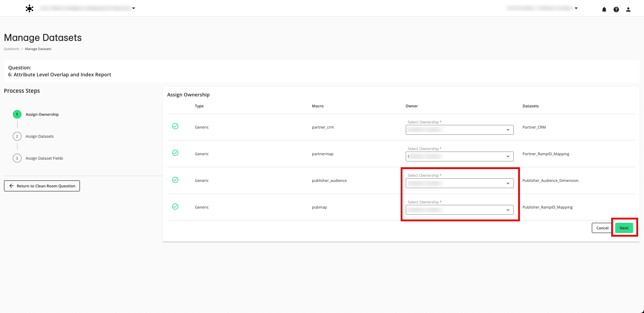This screenshot has height=313, width=644.
Task: Click the app logo icon in header
Action: point(30,8)
